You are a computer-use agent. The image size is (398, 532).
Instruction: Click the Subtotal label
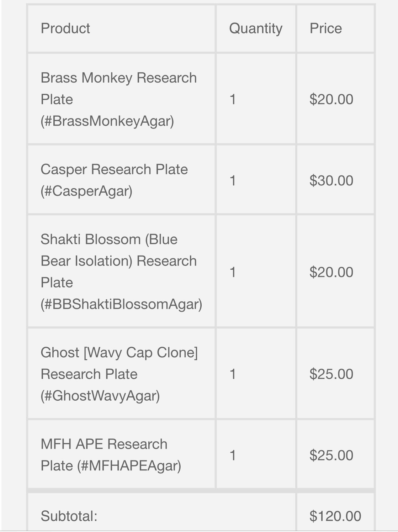(x=69, y=516)
